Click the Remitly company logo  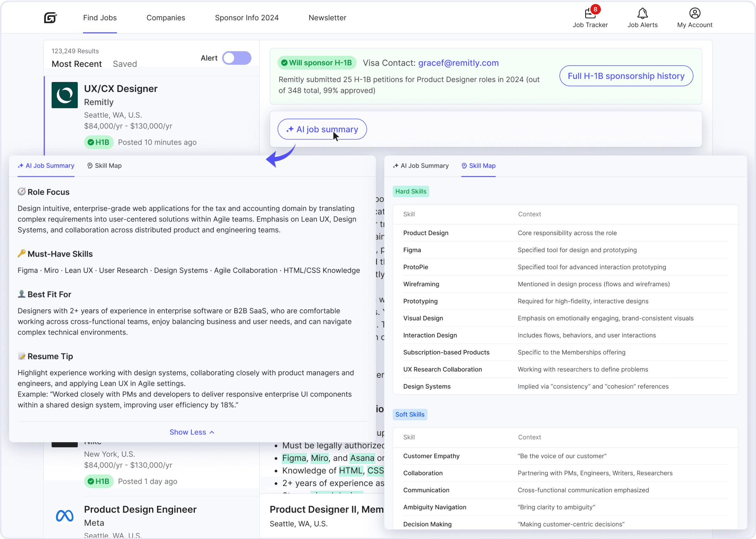tap(65, 95)
